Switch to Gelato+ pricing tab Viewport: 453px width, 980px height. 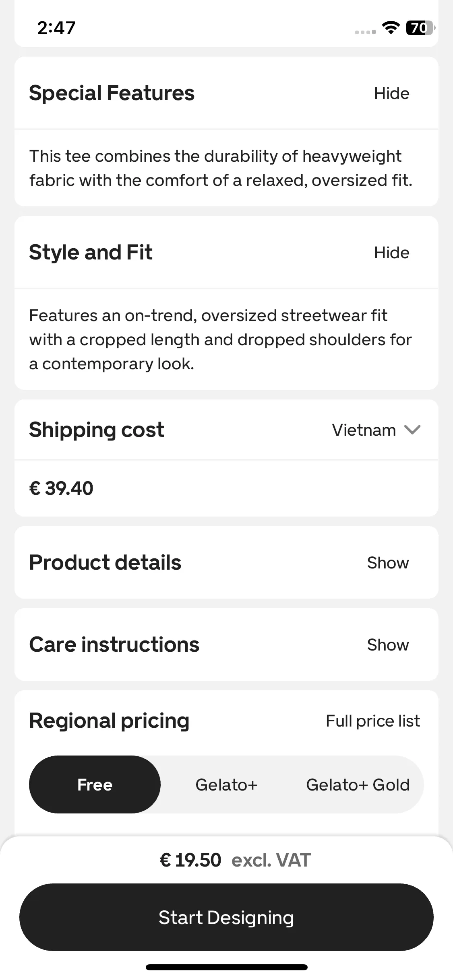(226, 784)
